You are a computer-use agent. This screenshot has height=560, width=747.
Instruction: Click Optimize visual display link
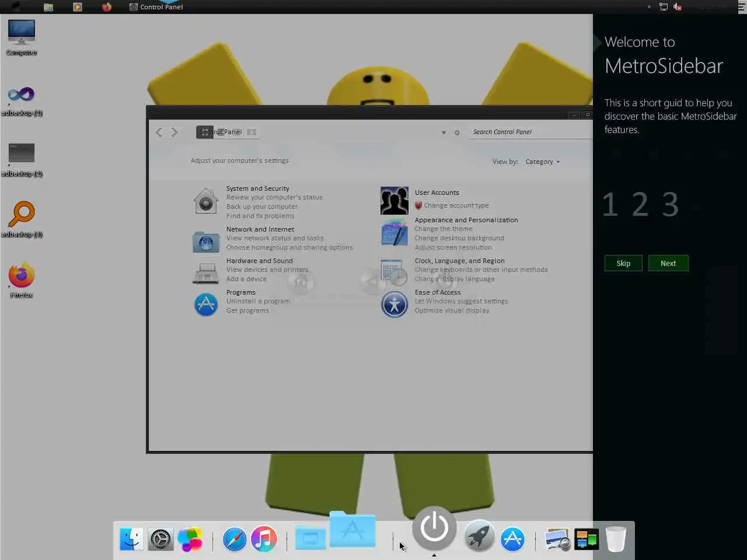pyautogui.click(x=452, y=310)
